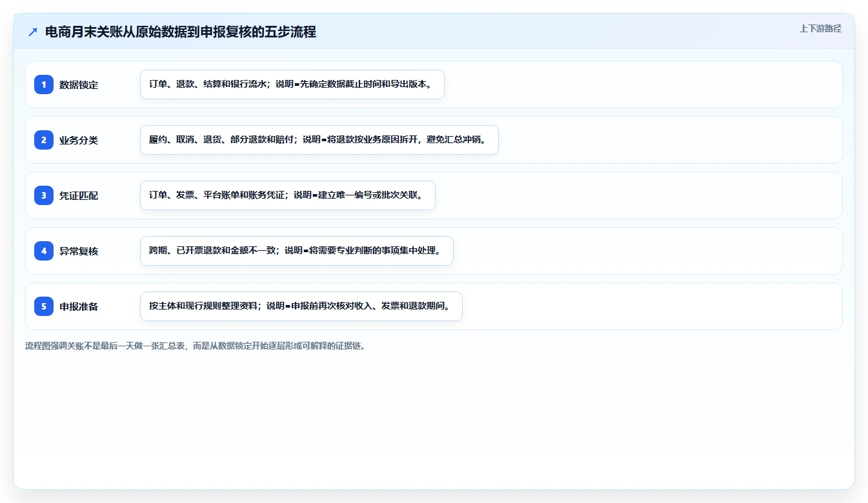This screenshot has height=503, width=868.
Task: Click the 履约、取消、退货 description box
Action: [319, 140]
